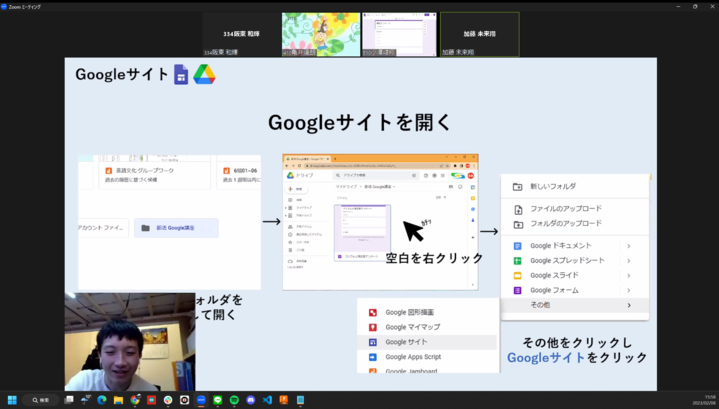Click the green Google スプレッドシート icon
Screen dimensions: 719x409
(x=517, y=261)
